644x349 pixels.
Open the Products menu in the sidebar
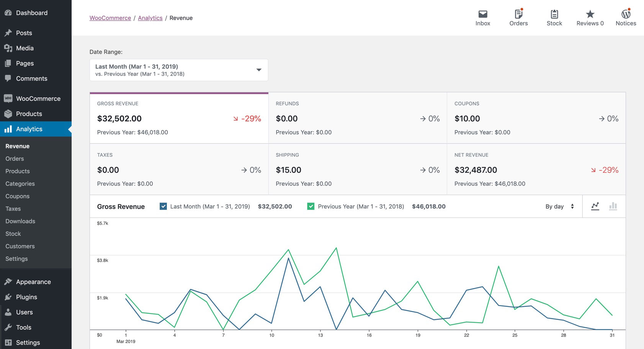29,114
